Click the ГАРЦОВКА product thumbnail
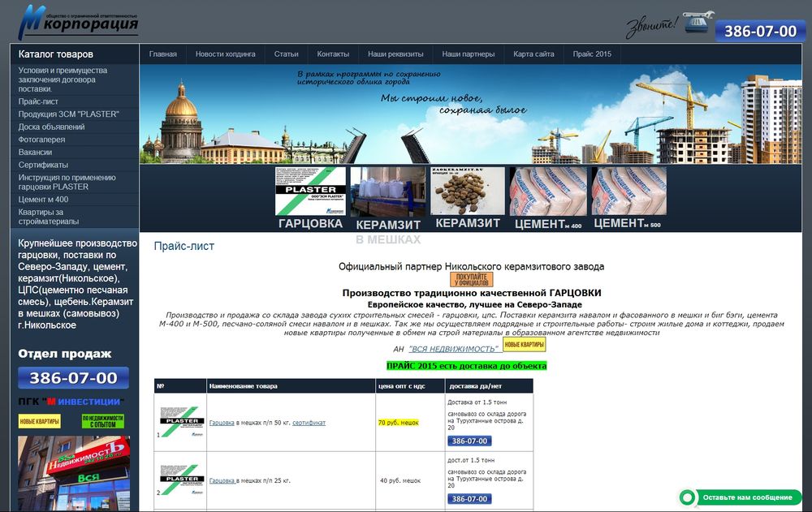Screen dimensions: 812x512 [310, 191]
